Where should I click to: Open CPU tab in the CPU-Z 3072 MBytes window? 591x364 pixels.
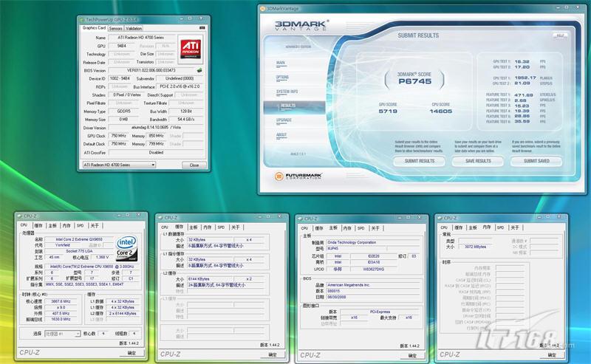pyautogui.click(x=444, y=227)
